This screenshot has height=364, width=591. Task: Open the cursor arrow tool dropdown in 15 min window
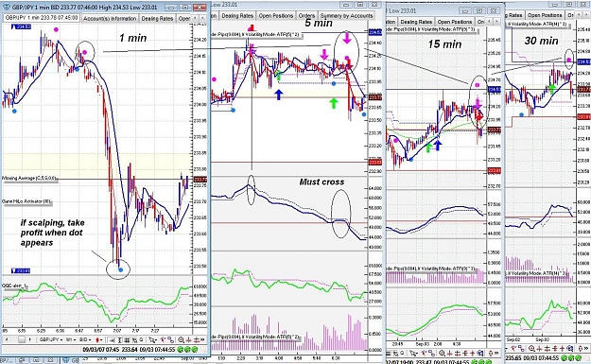coord(413,354)
